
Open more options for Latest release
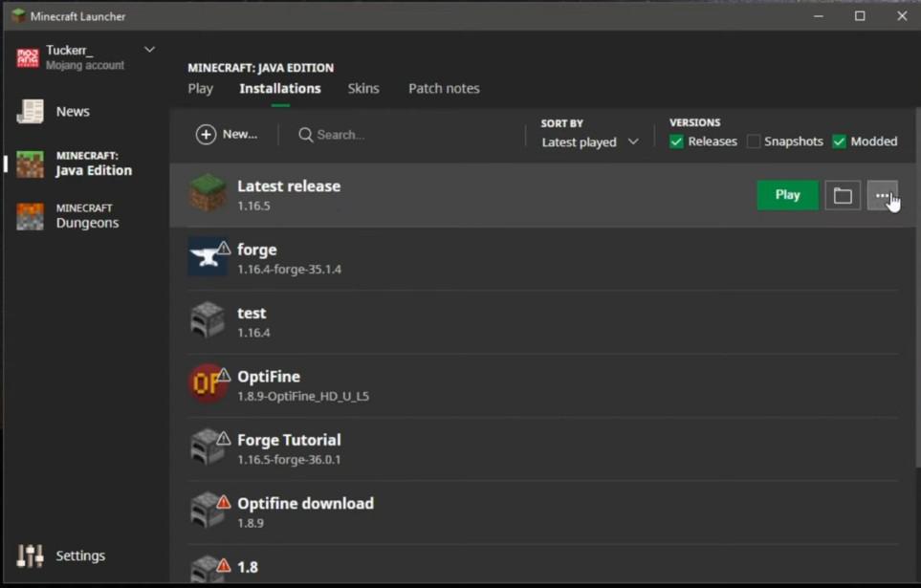click(882, 195)
